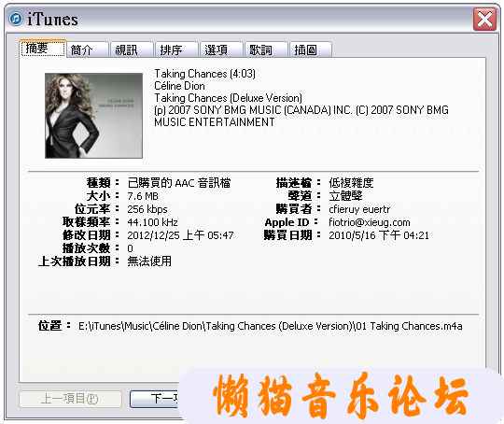Screen dimensions: 504x424
Task: Click the 上一項目 previous item button
Action: pos(70,399)
